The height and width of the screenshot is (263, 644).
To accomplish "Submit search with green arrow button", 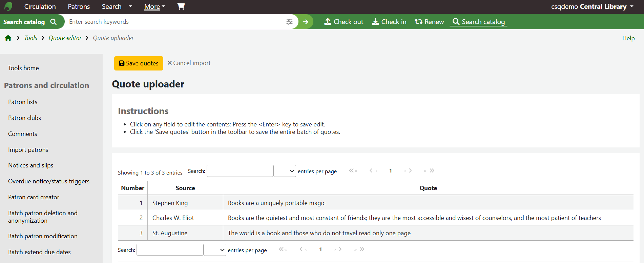I will point(306,22).
